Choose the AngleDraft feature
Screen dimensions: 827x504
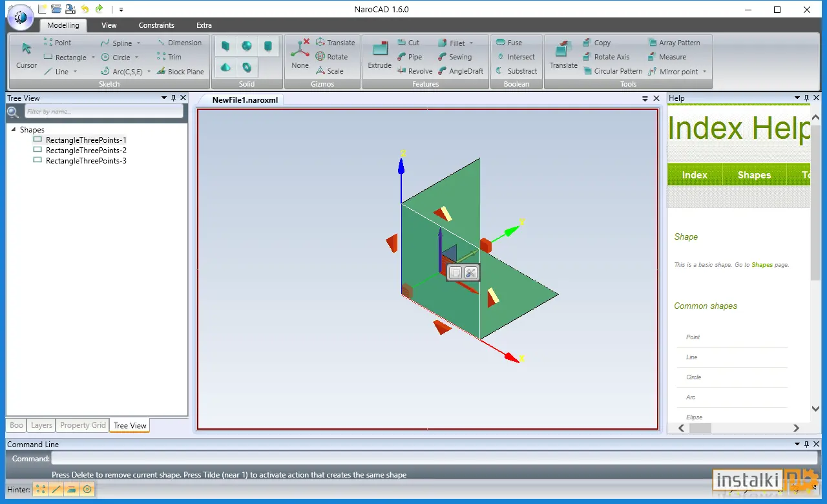pos(461,71)
